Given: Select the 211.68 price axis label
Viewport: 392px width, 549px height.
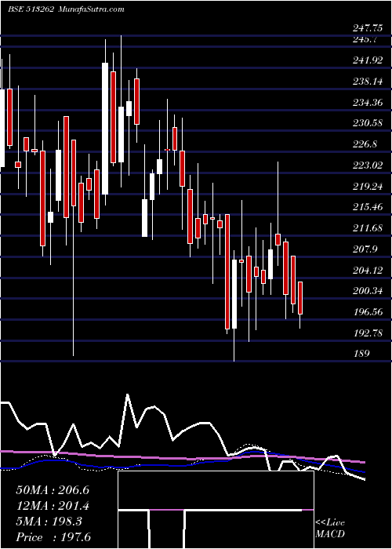Looking at the screenshot, I should (x=368, y=228).
